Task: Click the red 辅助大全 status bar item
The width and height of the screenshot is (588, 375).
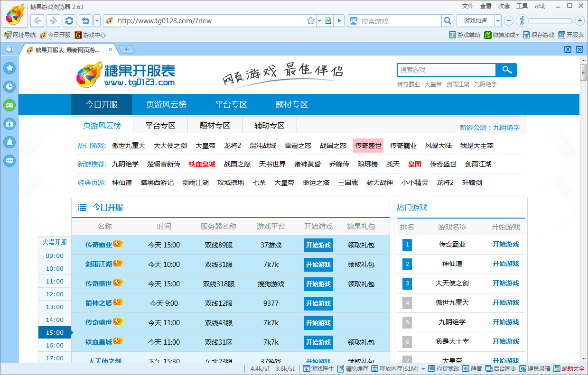Action: pos(569,369)
